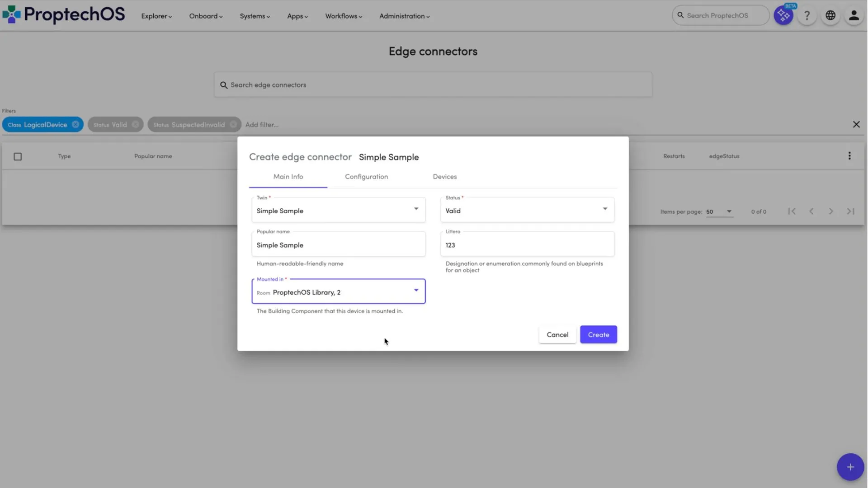This screenshot has width=868, height=488.
Task: Switch to the Configuration tab
Action: pyautogui.click(x=366, y=177)
